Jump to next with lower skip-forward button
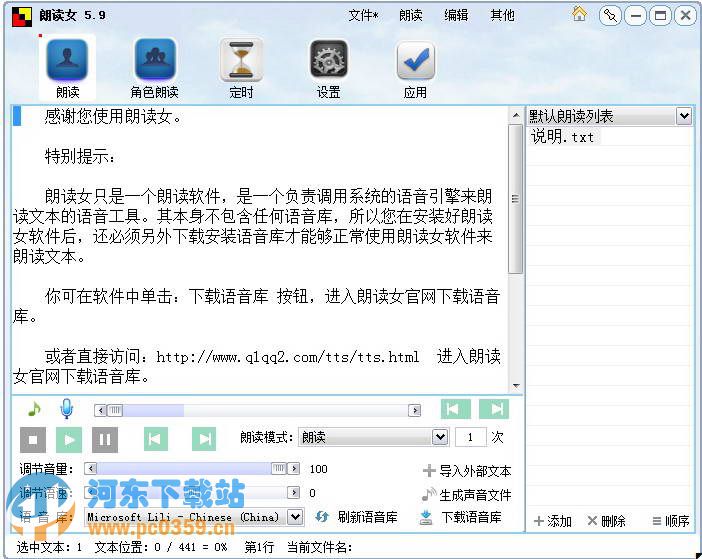This screenshot has width=702, height=559. point(204,439)
